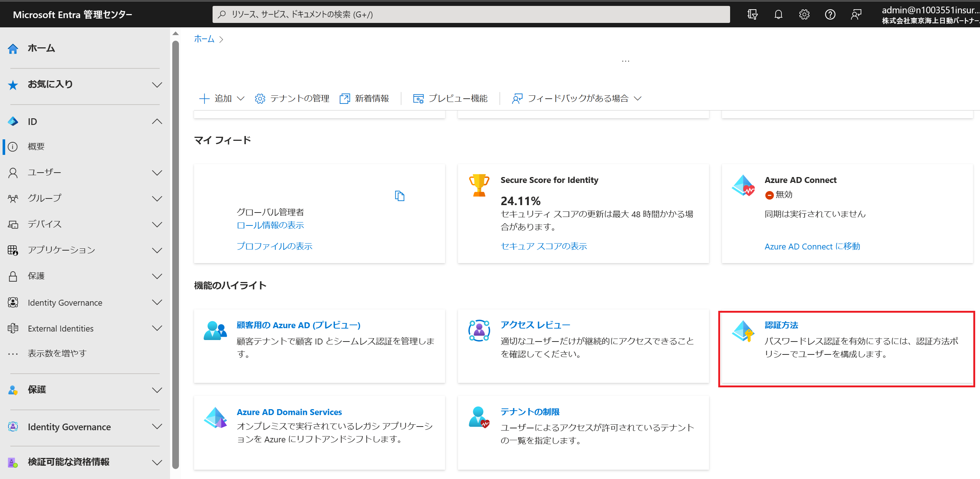Click the 認証方法 key diamond icon
This screenshot has width=980, height=479.
(x=743, y=331)
